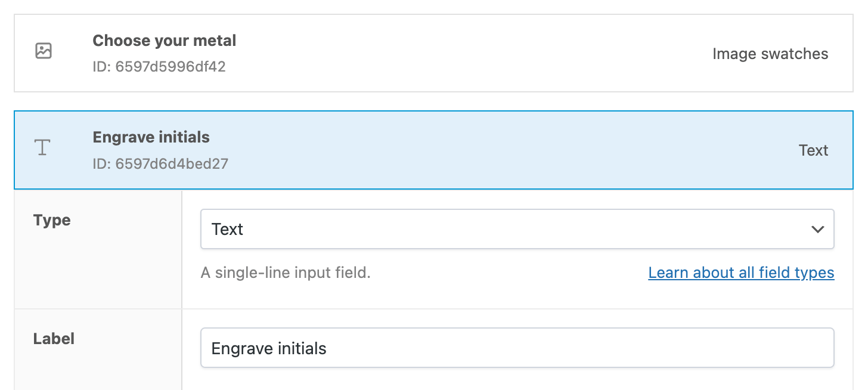
Task: Click the Text type label in the blue header
Action: click(x=813, y=150)
